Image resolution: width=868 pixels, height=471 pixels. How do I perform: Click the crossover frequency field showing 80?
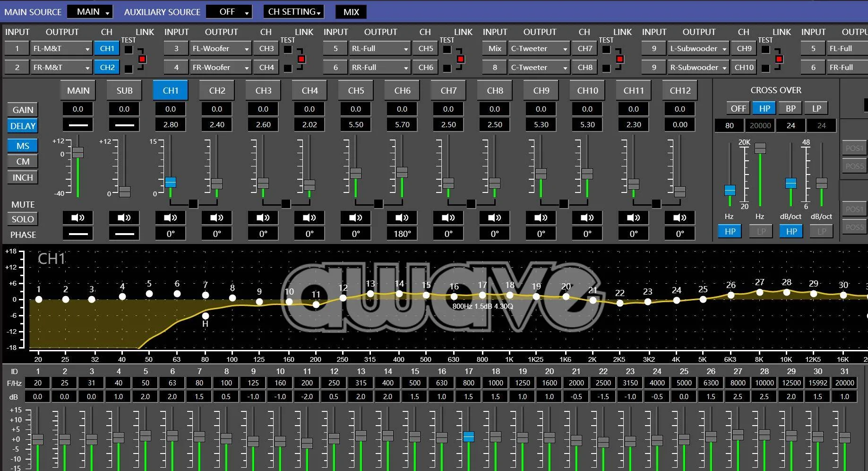(730, 125)
